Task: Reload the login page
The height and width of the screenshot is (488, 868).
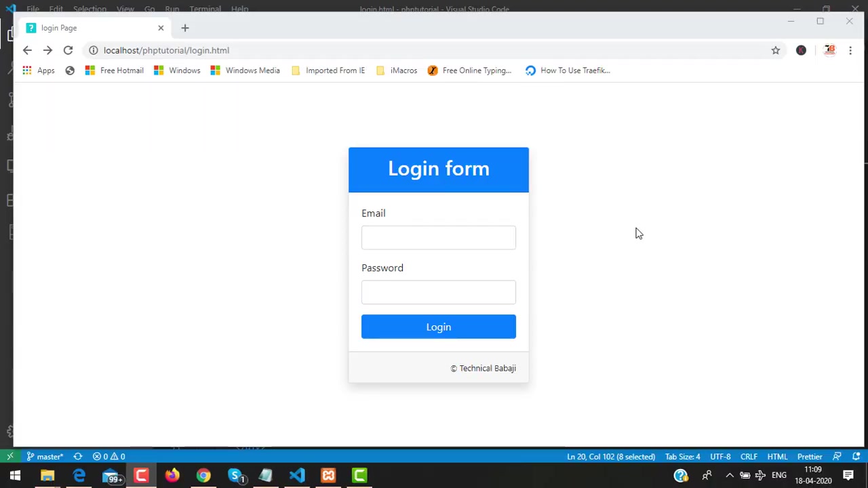Action: [x=68, y=50]
